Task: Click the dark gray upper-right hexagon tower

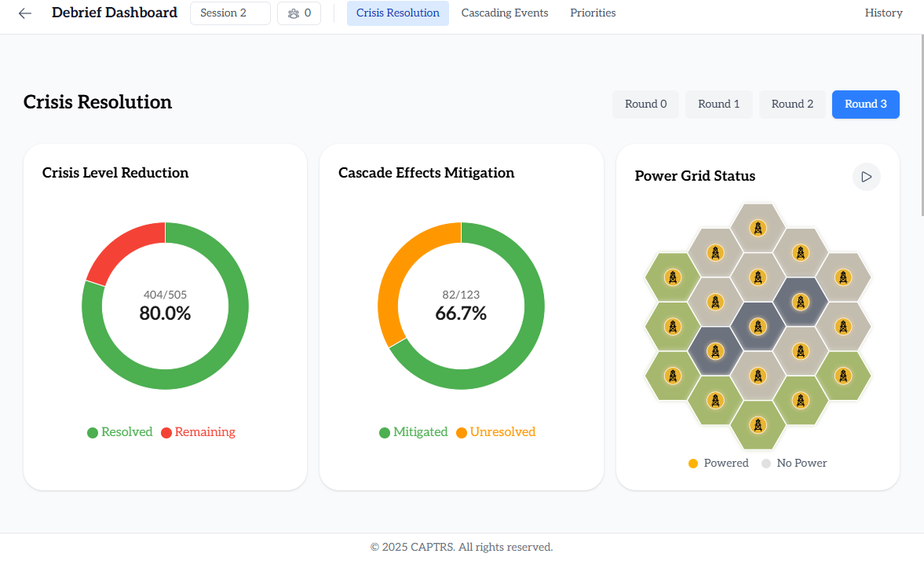Action: point(800,302)
